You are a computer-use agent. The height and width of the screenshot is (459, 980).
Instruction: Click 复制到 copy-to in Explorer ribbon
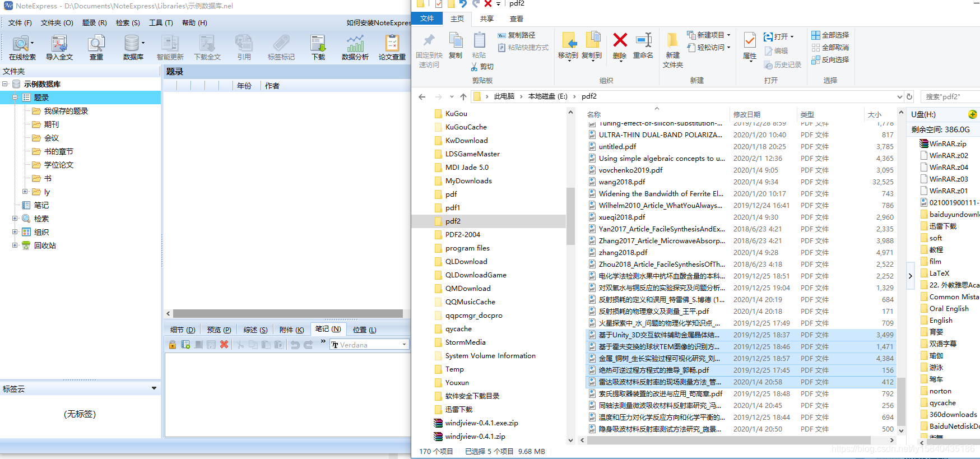(x=592, y=46)
